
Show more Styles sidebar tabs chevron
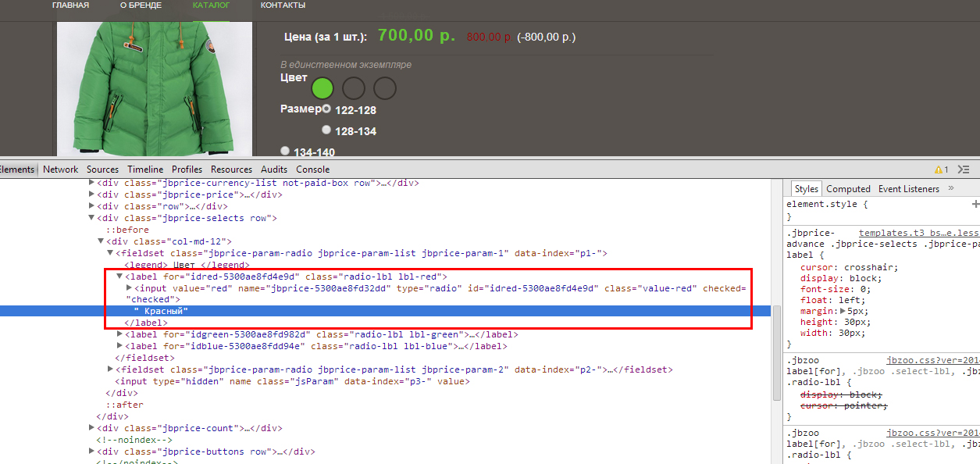click(950, 188)
